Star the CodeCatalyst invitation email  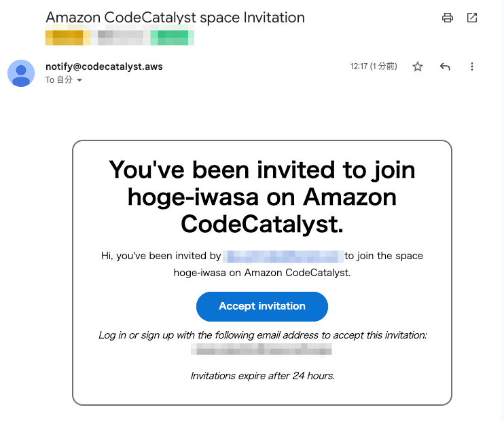click(418, 66)
